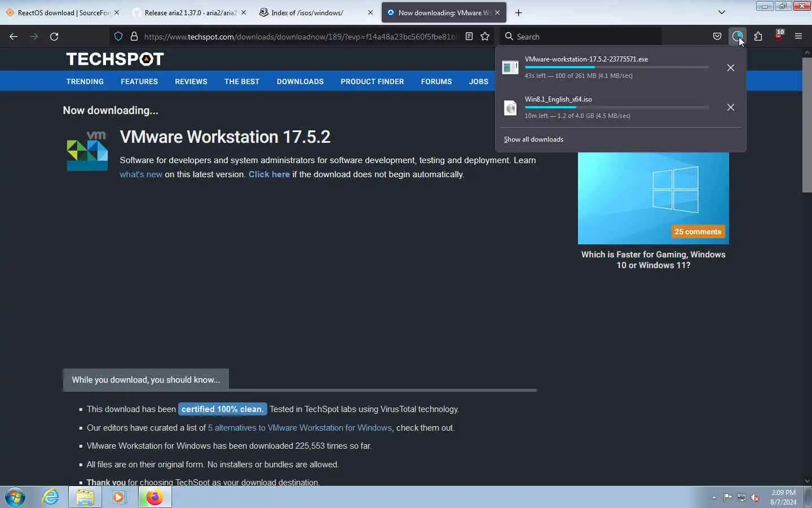Click the TechSpot logo
The height and width of the screenshot is (508, 812).
[x=115, y=59]
